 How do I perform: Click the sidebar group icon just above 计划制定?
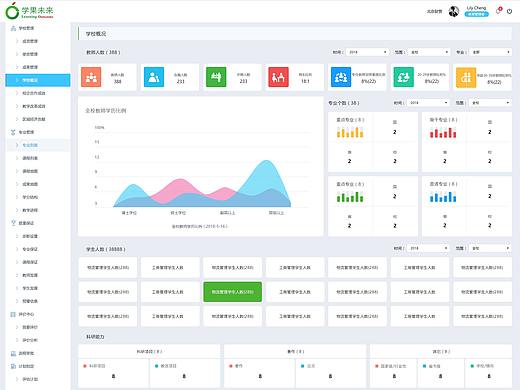coord(13,353)
